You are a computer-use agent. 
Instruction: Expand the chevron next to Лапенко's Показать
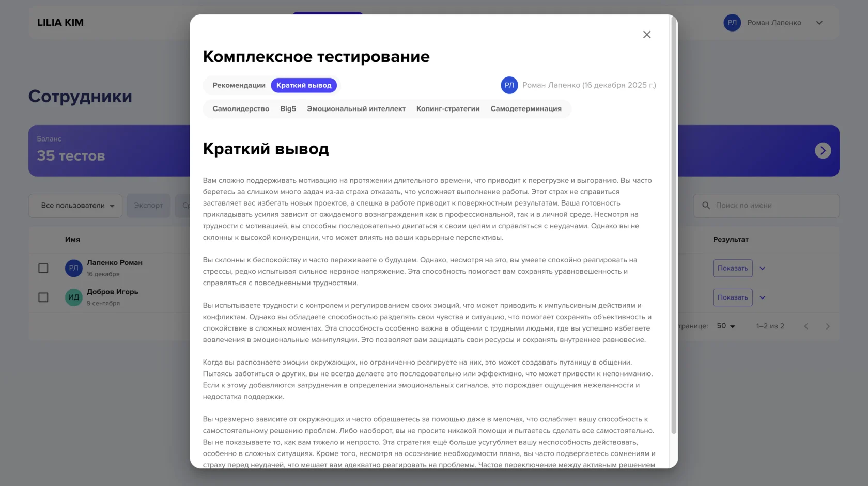763,269
